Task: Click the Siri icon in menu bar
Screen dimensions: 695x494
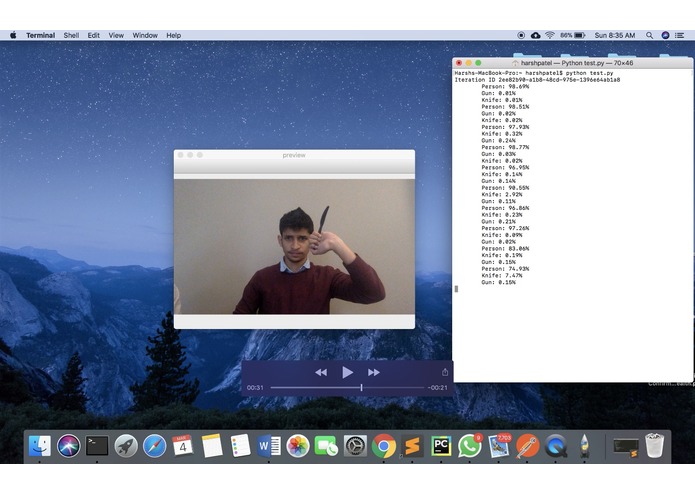Action: coord(665,35)
